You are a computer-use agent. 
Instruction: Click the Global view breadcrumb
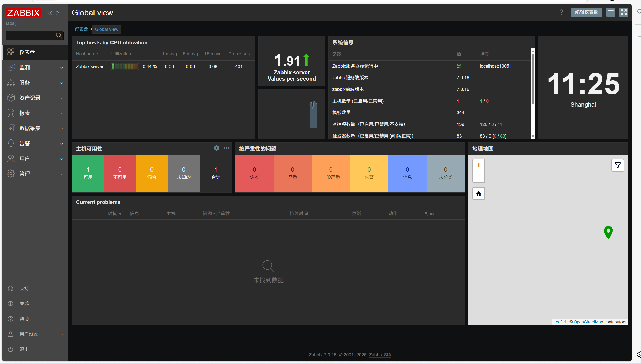click(106, 29)
